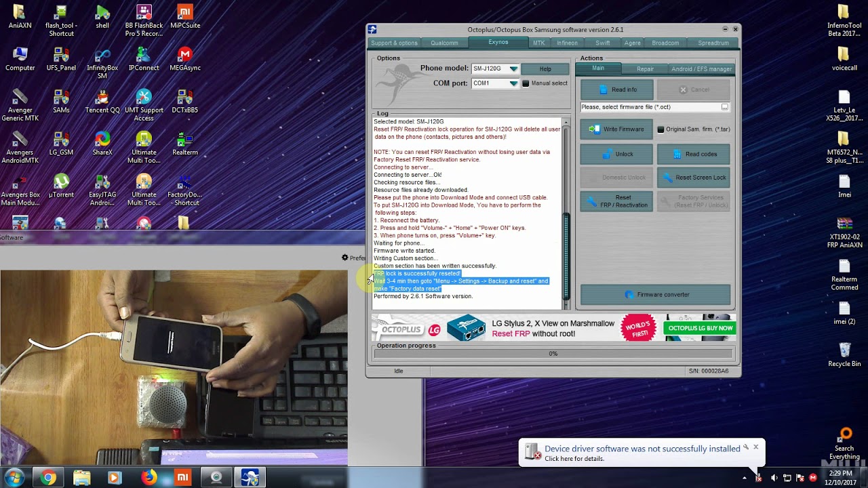Open the shell desktop icon
868x488 pixels.
pos(102,18)
